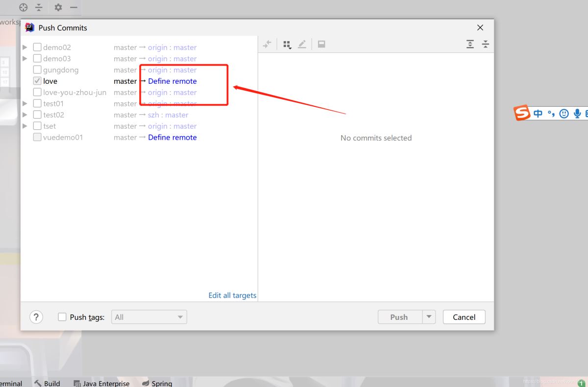Click the Sogou microphone voice input icon

tap(577, 114)
